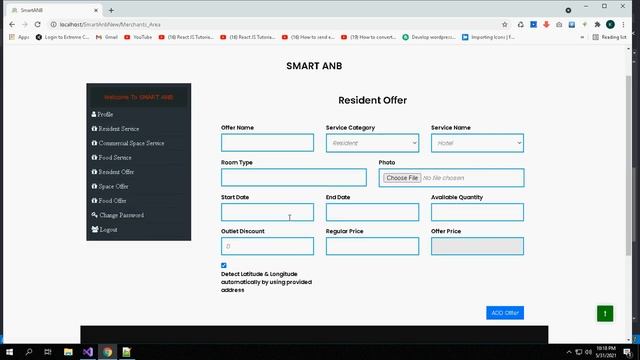Open the Gmail bookmark
Viewport: 640px width, 360px height.
coord(107,37)
